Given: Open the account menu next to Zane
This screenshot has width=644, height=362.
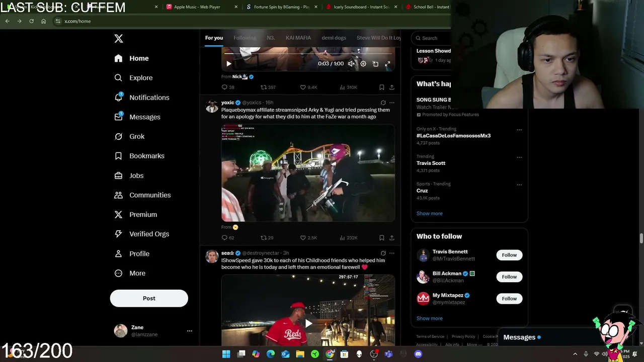Looking at the screenshot, I should coord(190,331).
